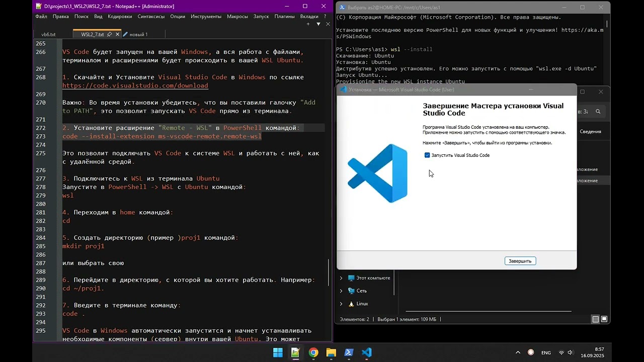Click the 'wsl' text on line 279
Screen dimensions: 644x362
click(x=68, y=196)
